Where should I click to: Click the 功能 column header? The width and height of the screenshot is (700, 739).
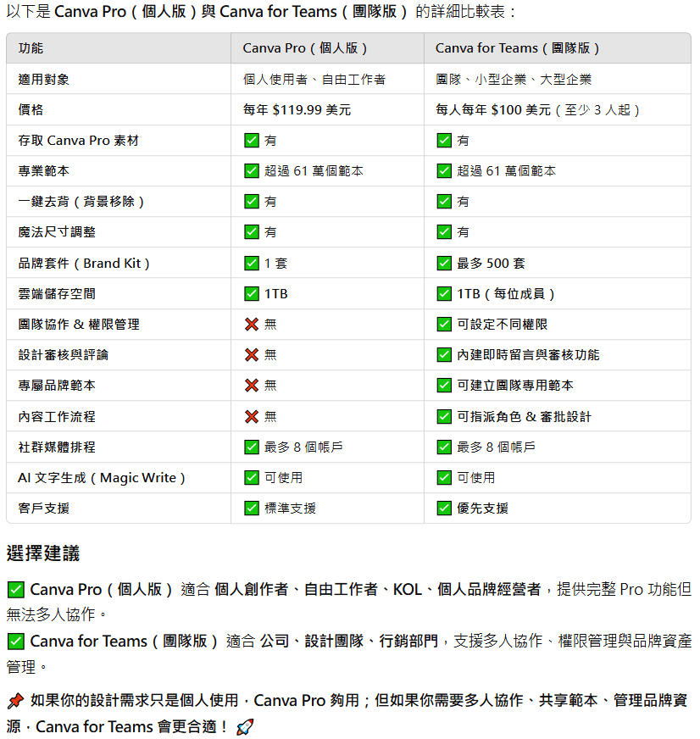(31, 48)
